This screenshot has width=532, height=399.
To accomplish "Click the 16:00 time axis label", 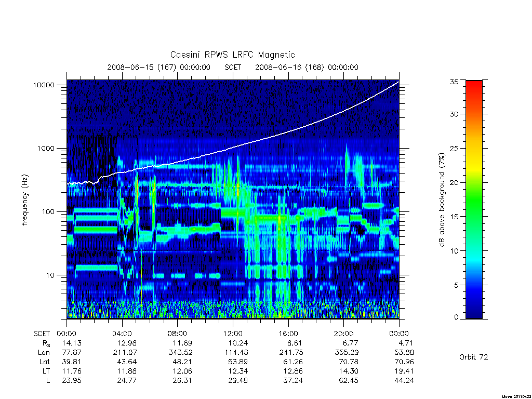I will tap(288, 334).
